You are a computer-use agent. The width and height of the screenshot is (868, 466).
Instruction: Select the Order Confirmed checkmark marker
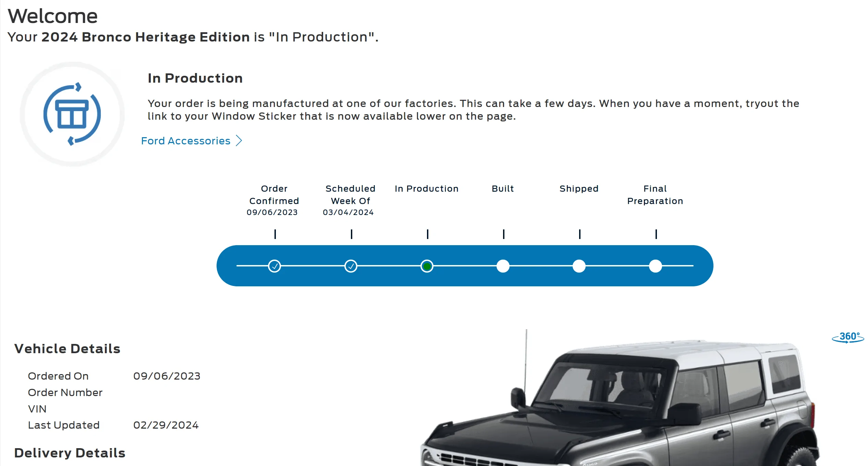pyautogui.click(x=274, y=266)
